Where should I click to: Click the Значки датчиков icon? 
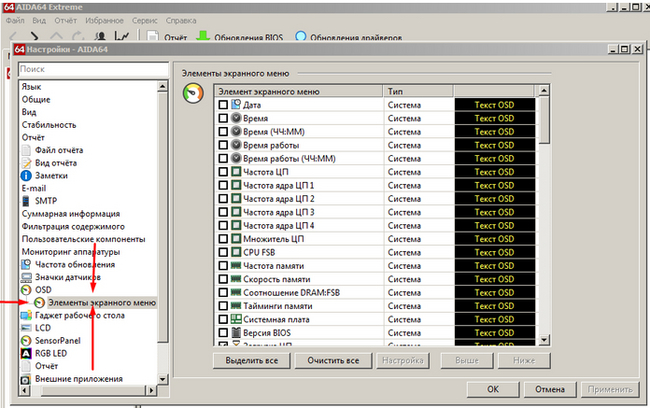[x=27, y=277]
